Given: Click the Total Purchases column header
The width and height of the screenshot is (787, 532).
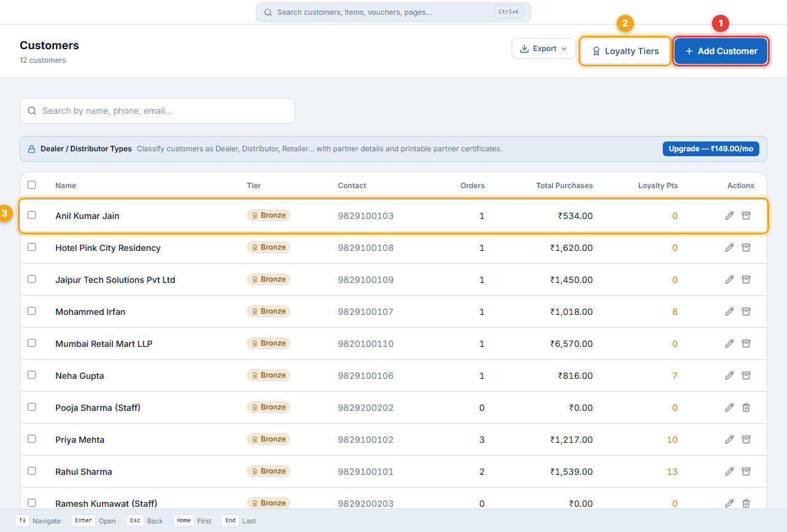Looking at the screenshot, I should point(564,186).
